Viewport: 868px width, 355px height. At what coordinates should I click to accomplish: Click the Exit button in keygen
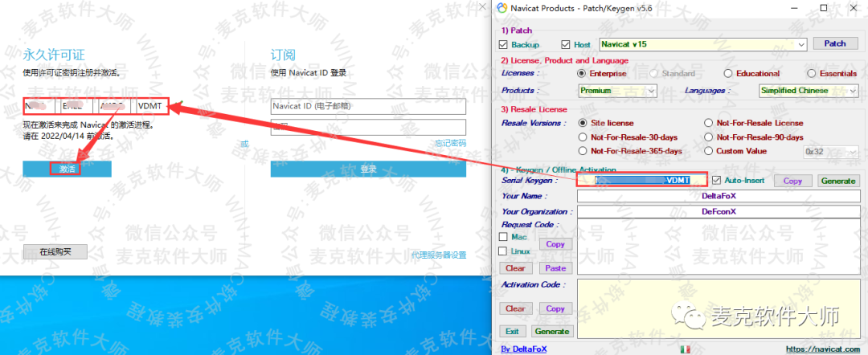512,331
